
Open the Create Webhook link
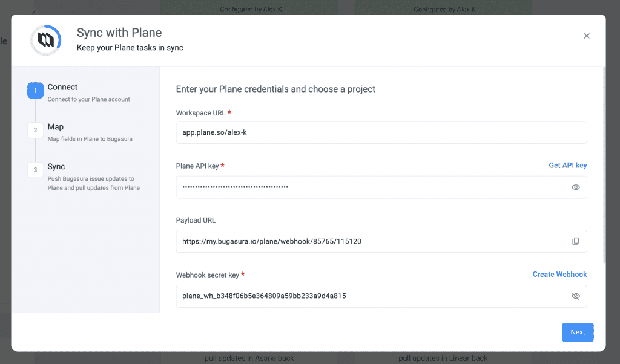559,275
